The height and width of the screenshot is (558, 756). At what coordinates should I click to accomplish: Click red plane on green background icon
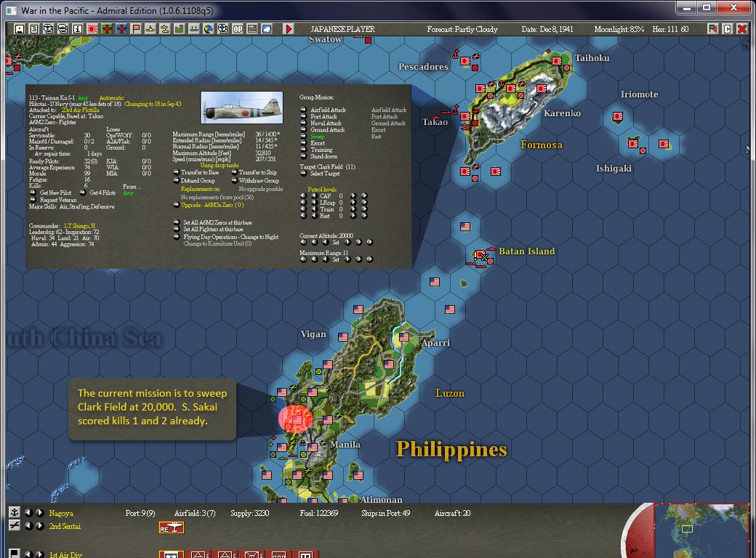[107, 29]
